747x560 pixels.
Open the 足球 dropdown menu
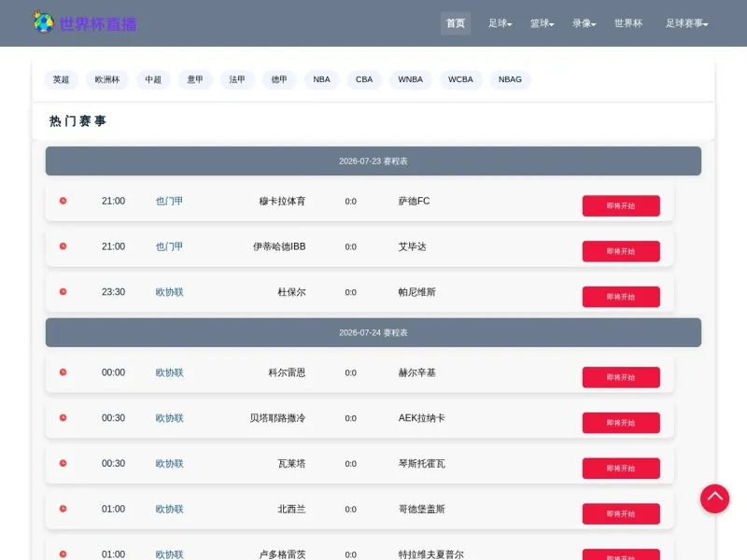pos(500,23)
